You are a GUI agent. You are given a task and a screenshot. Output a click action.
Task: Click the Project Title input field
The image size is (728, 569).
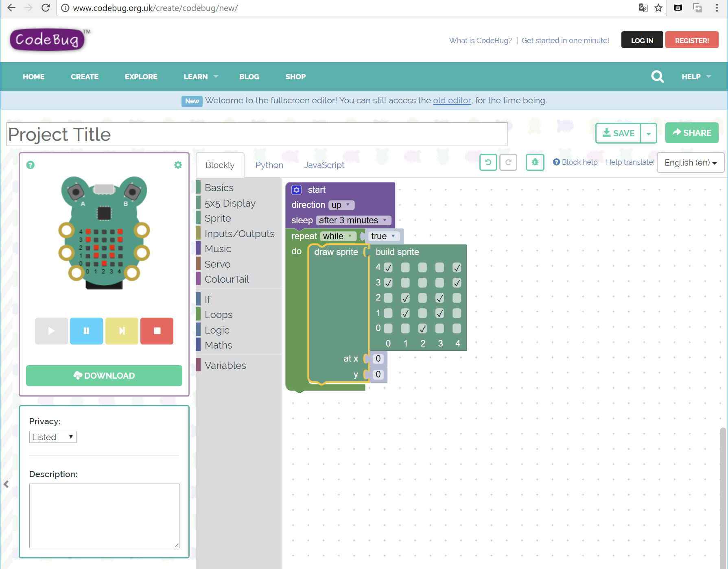pyautogui.click(x=257, y=134)
